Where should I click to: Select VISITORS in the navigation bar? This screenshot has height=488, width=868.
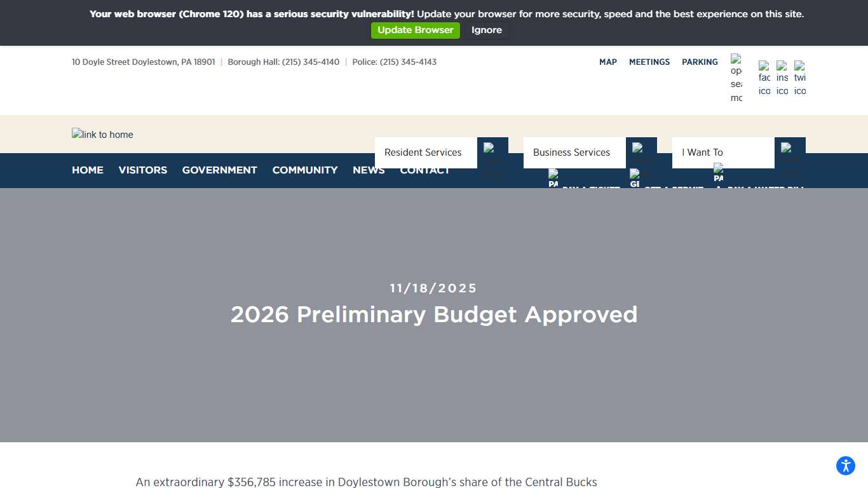click(x=142, y=170)
